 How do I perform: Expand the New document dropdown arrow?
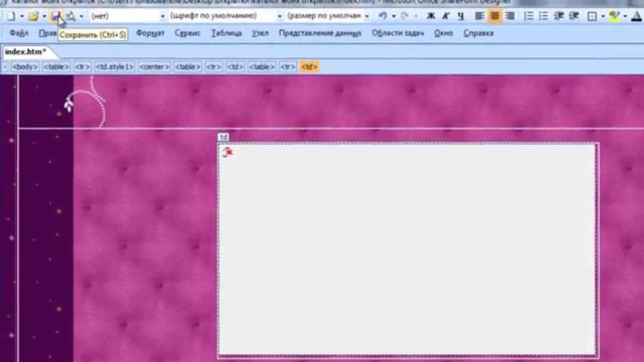[x=22, y=17]
